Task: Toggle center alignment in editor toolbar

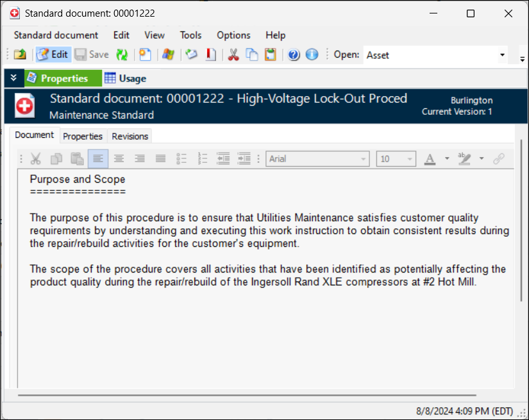Action: tap(119, 158)
